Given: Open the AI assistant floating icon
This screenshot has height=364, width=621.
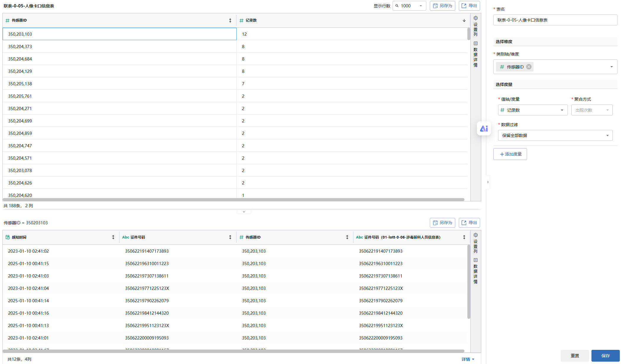Looking at the screenshot, I should click(x=484, y=129).
